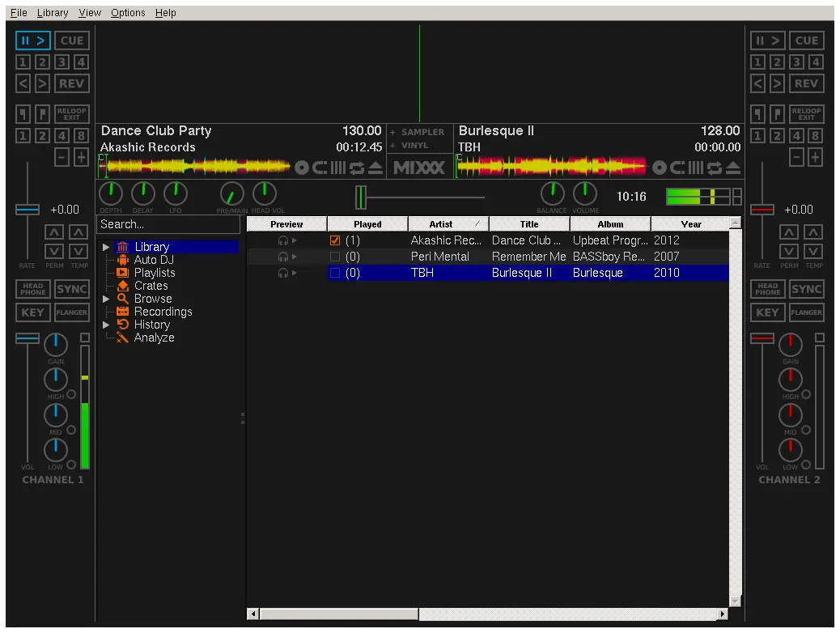The image size is (840, 633).
Task: Toggle FLANGER effect on Channel 2
Action: (806, 312)
